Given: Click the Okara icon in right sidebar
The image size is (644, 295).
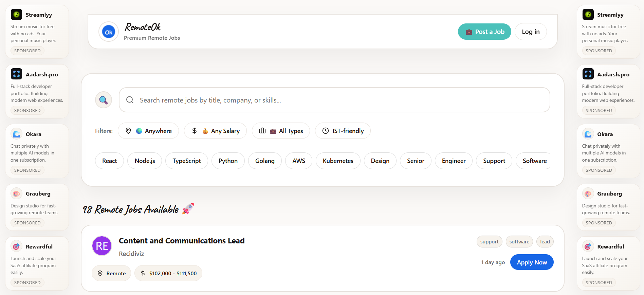Looking at the screenshot, I should (x=588, y=134).
